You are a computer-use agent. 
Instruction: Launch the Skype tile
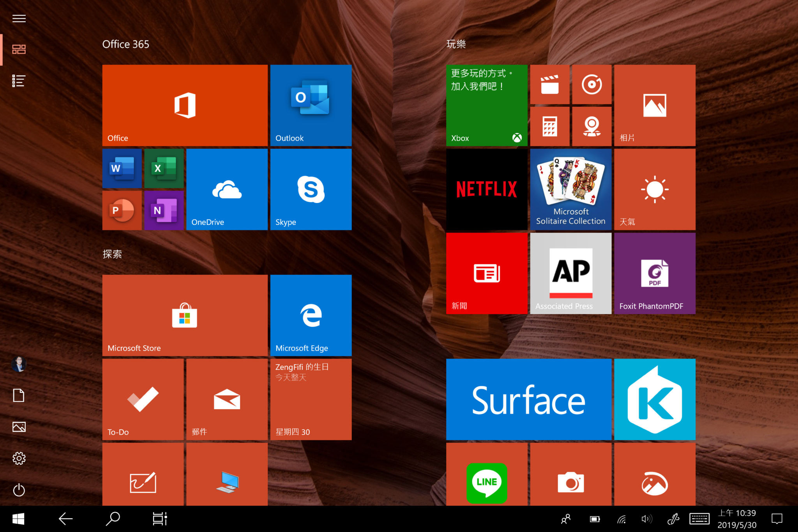click(311, 189)
